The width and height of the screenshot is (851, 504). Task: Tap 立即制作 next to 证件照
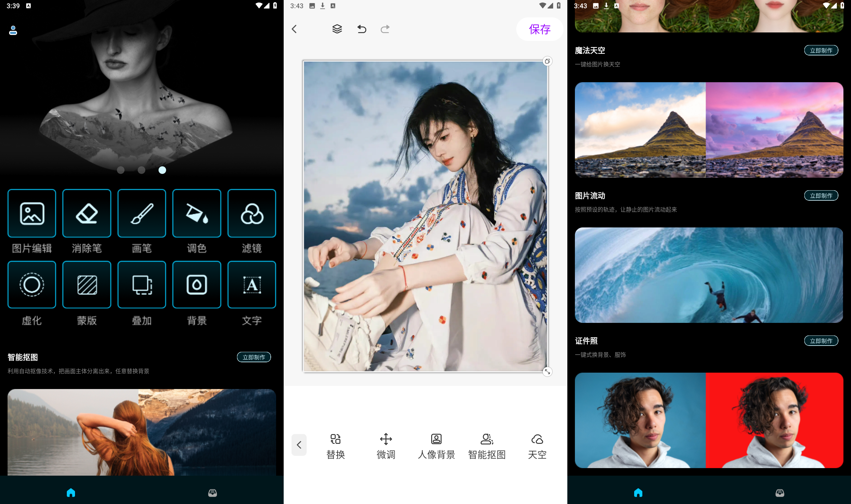pyautogui.click(x=821, y=341)
